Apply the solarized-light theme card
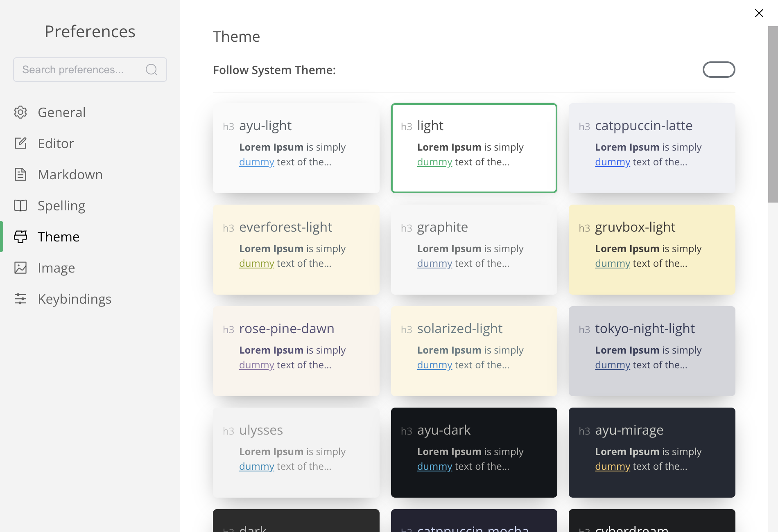 [x=474, y=351]
